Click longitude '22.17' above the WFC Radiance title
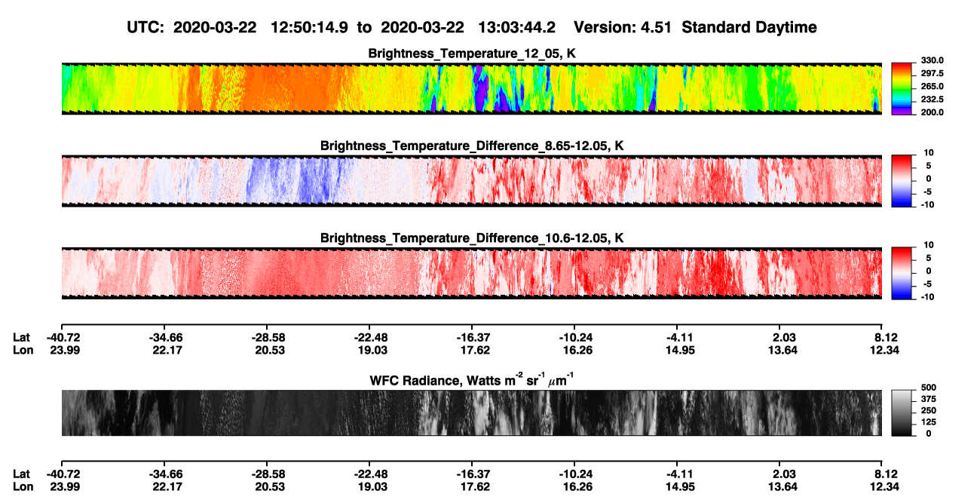The height and width of the screenshot is (503, 980). tap(166, 350)
